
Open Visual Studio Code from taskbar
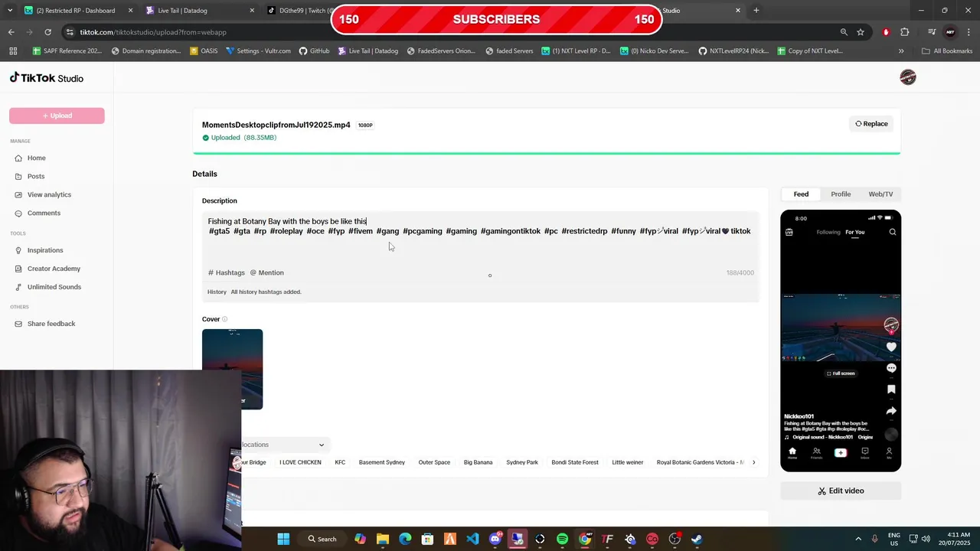472,539
